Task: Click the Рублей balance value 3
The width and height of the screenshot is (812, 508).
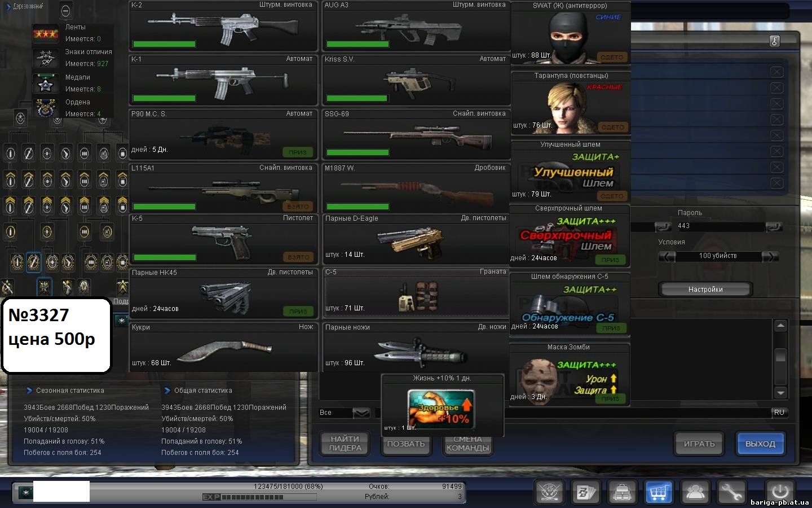Action: (x=460, y=497)
